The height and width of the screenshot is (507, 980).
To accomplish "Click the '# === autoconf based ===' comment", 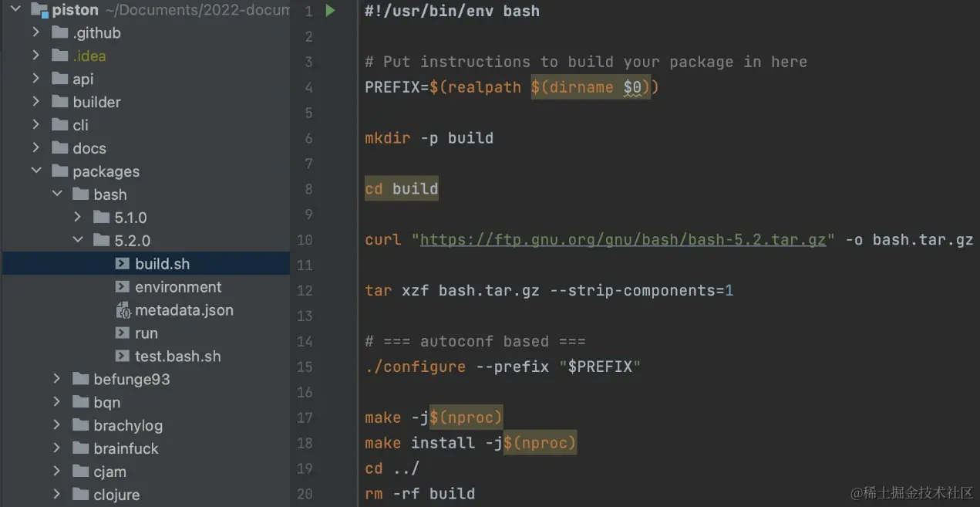I will click(x=476, y=341).
